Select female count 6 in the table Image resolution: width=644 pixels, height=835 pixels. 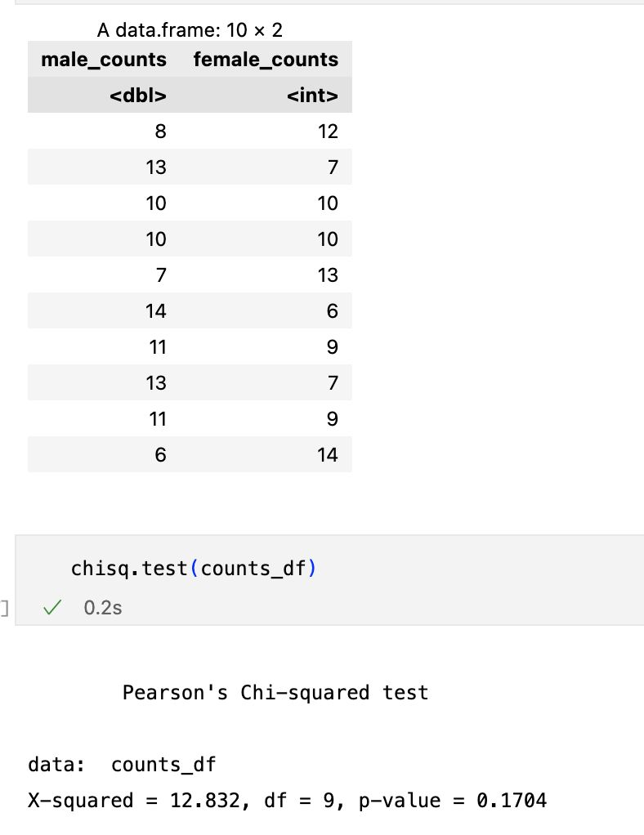(332, 311)
